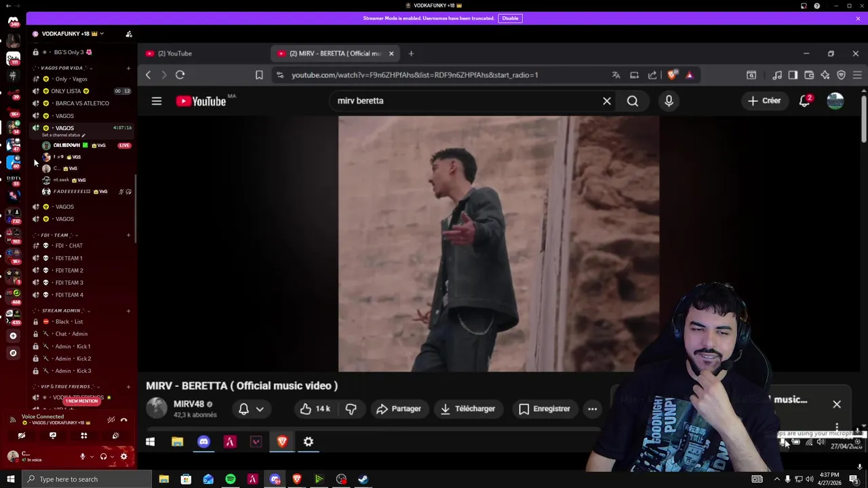The image size is (868, 488).
Task: Disconnect from Discord voice call
Action: coord(123,420)
